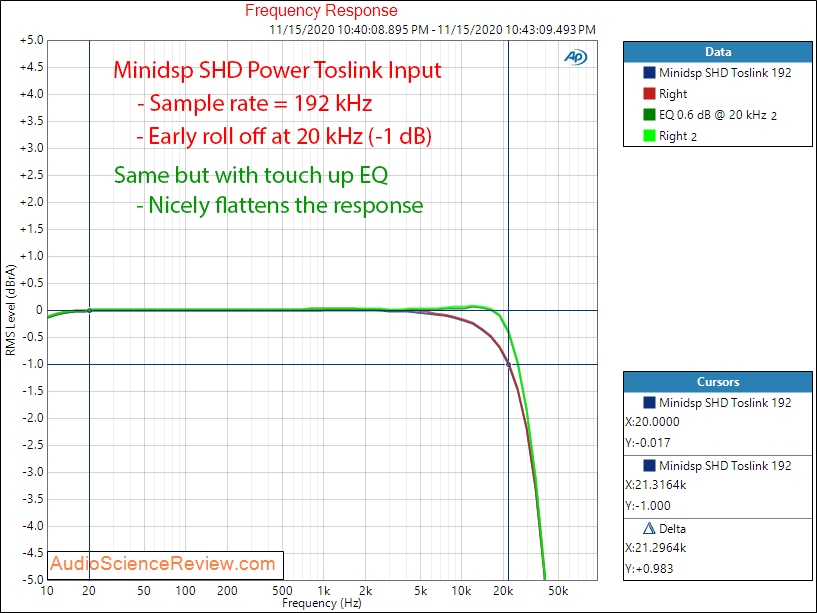Click the 'Early roll off at 20 kHz' annotation

point(284,137)
